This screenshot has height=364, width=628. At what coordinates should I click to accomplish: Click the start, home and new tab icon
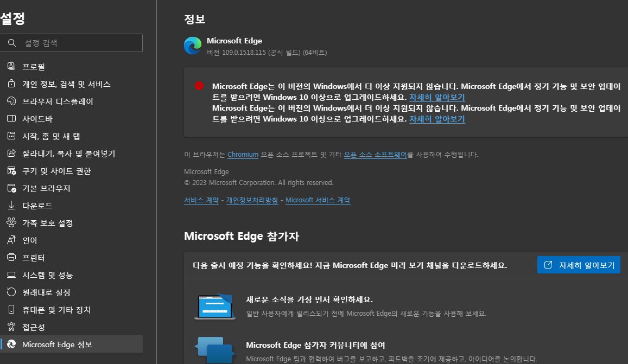[11, 136]
